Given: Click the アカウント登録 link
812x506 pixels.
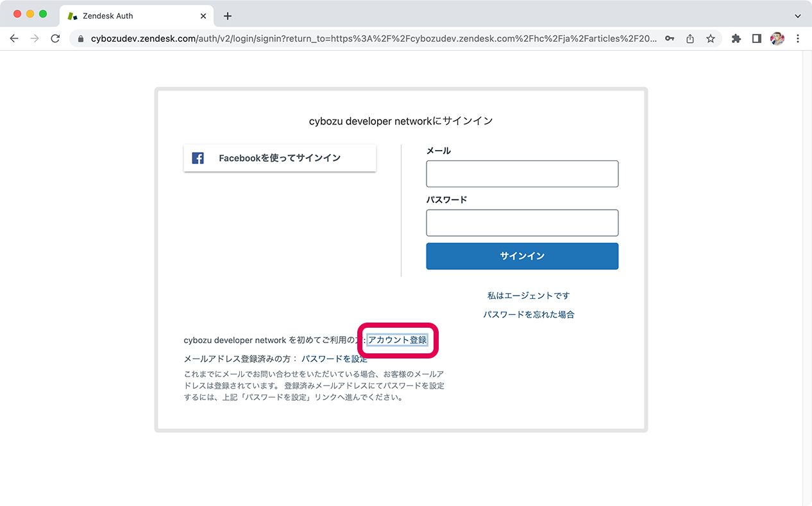Looking at the screenshot, I should tap(398, 340).
